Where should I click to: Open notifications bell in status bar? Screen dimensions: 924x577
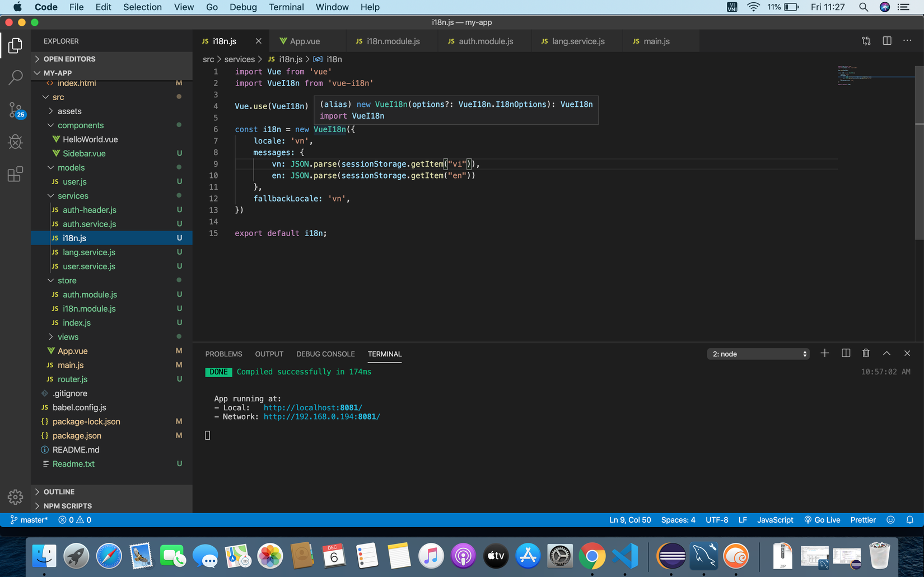(909, 520)
